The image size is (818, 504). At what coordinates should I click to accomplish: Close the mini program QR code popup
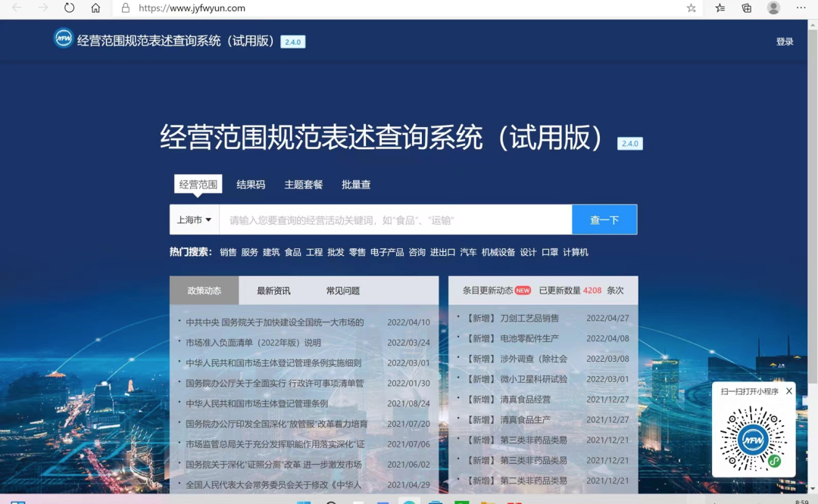[788, 391]
